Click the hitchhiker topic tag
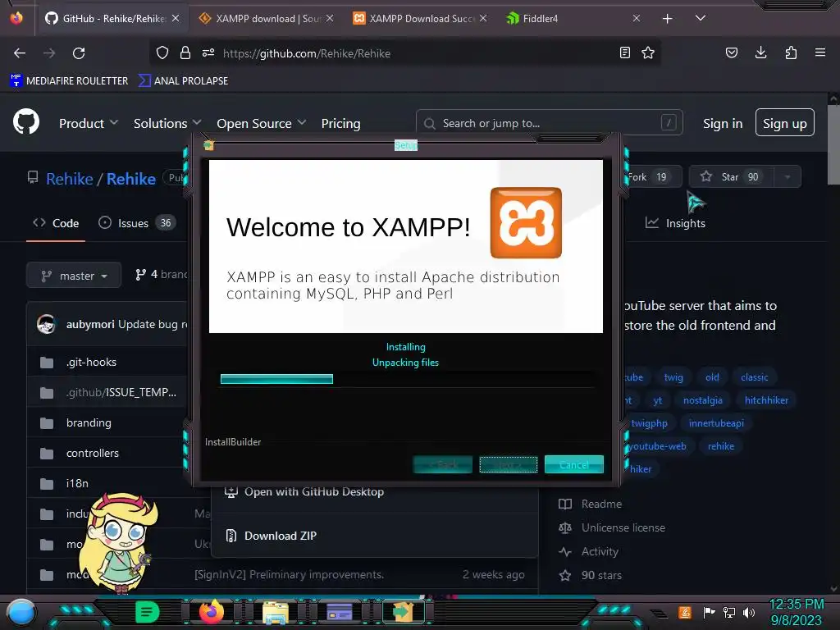 766,400
